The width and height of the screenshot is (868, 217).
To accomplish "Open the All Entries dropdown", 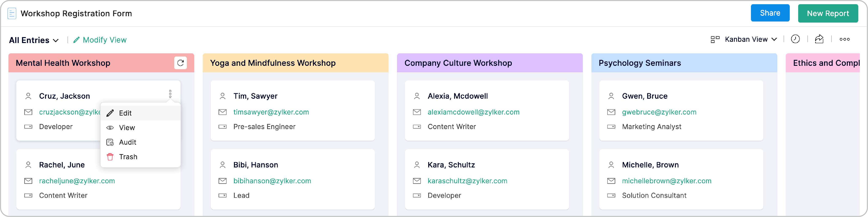I will coord(34,40).
